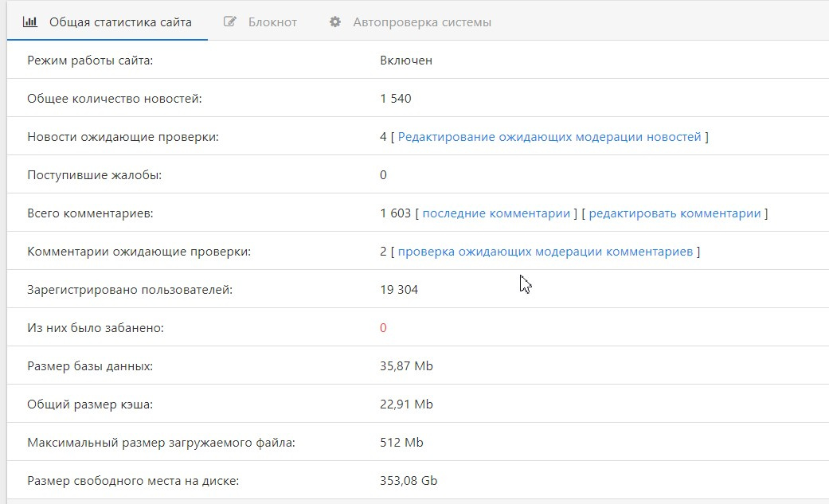This screenshot has width=829, height=504.
Task: Follow the редактировать комментарии link
Action: 675,213
